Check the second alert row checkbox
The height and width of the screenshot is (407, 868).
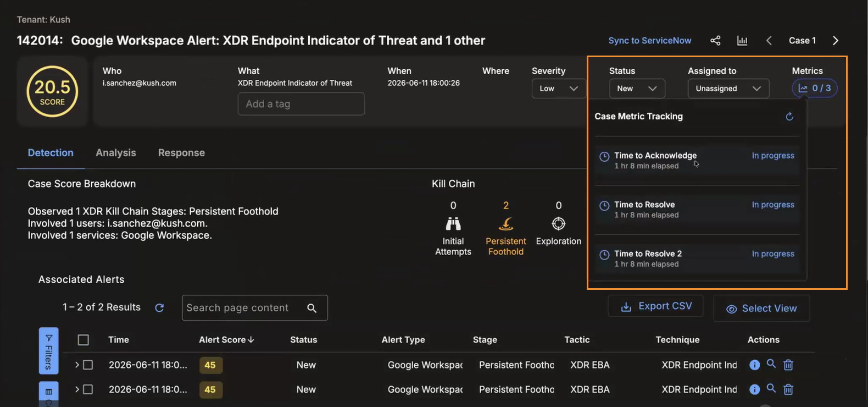(88, 389)
